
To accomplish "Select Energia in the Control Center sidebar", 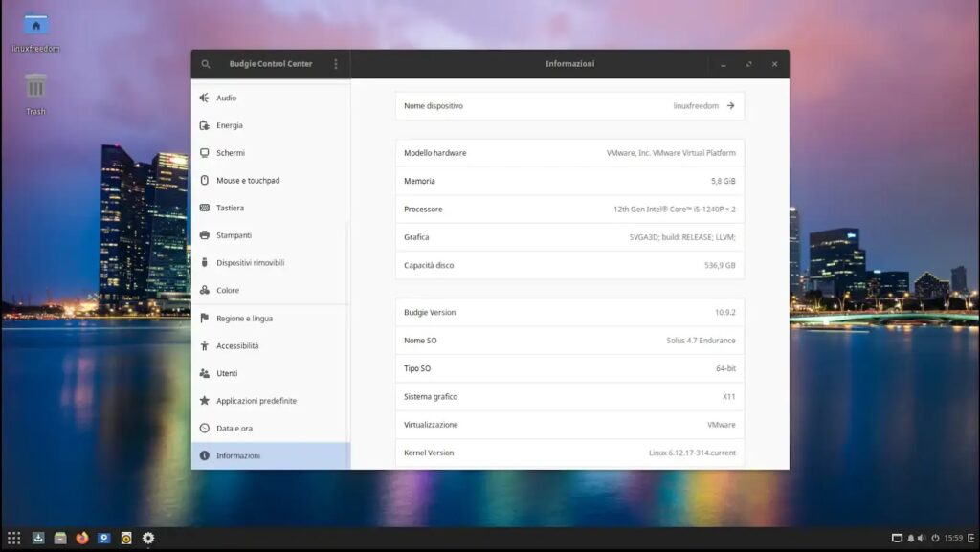I will (230, 124).
